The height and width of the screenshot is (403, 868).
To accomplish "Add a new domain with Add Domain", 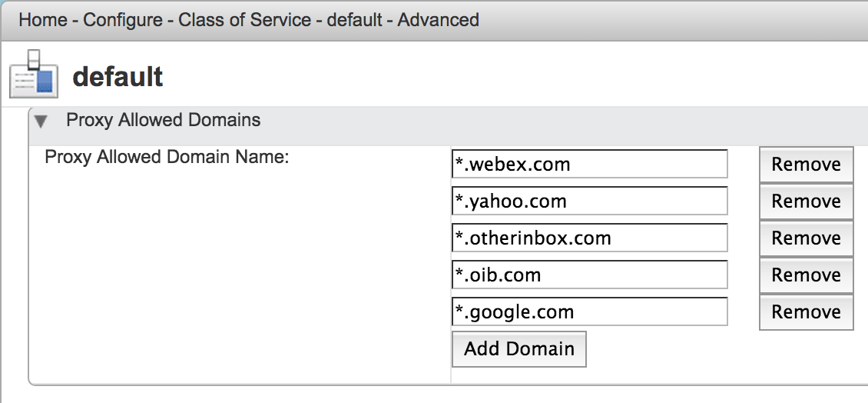I will 518,349.
